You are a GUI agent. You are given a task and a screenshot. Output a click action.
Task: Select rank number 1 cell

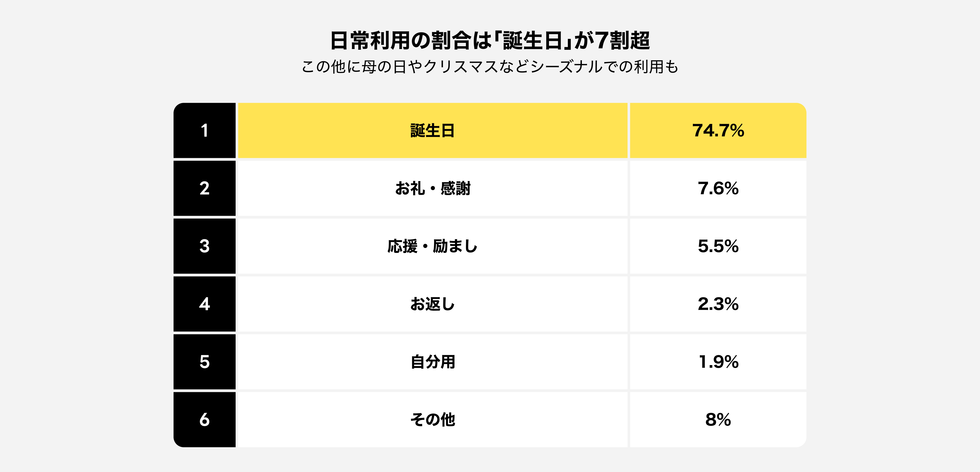pos(205,130)
